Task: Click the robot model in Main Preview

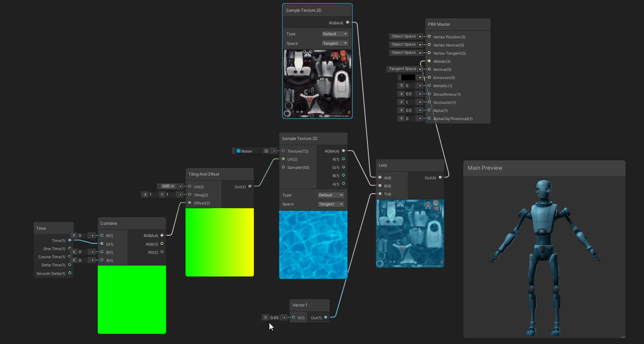Action: (x=545, y=258)
